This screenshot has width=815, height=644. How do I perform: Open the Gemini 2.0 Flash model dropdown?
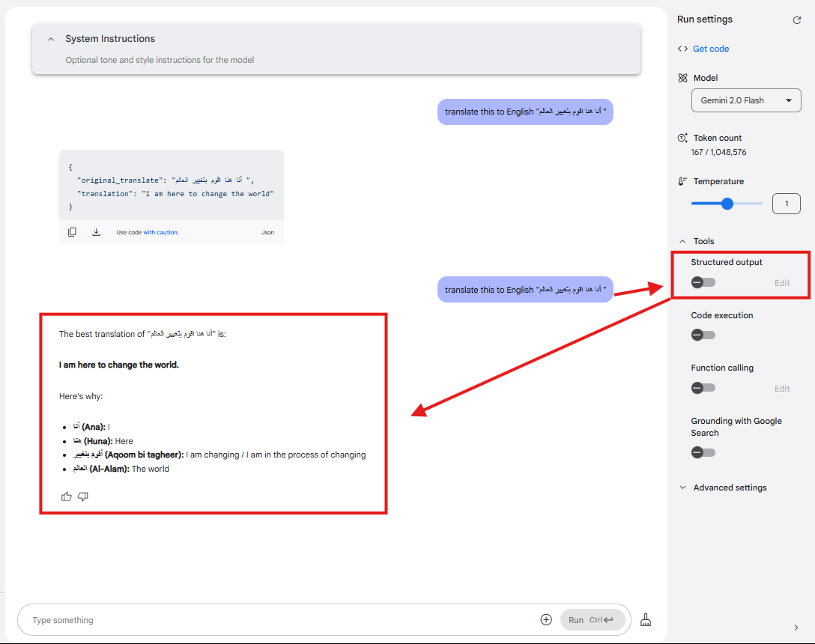point(745,100)
